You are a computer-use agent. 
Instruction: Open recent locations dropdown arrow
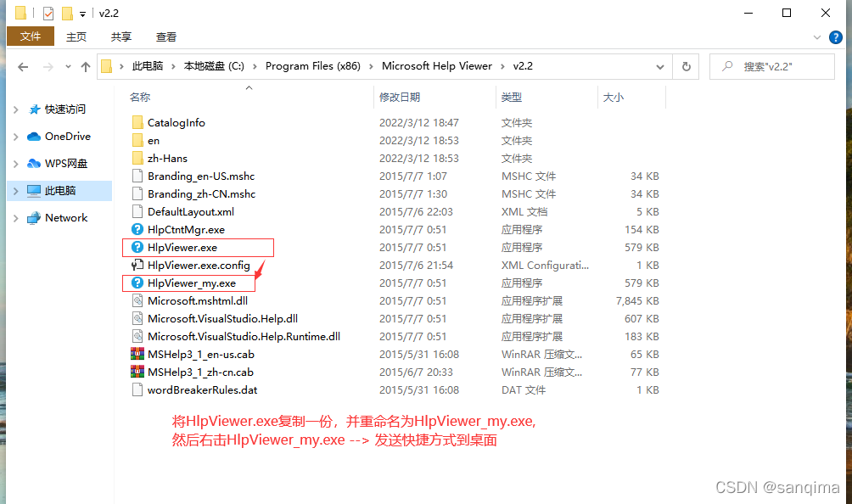[68, 67]
